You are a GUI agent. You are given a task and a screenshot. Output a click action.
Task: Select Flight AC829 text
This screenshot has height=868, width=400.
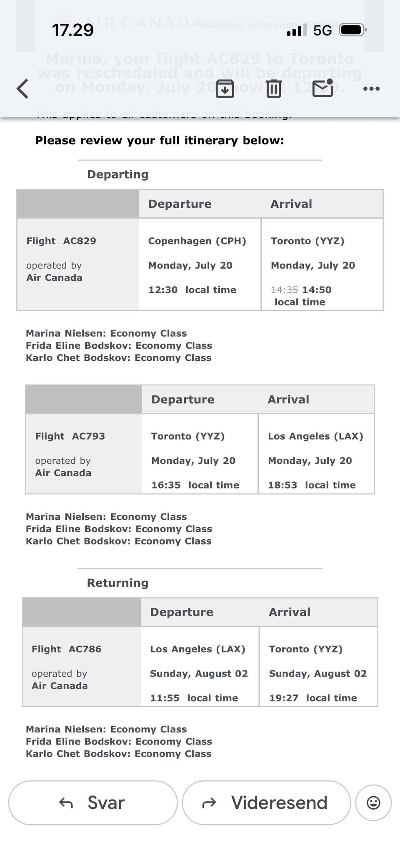(61, 241)
